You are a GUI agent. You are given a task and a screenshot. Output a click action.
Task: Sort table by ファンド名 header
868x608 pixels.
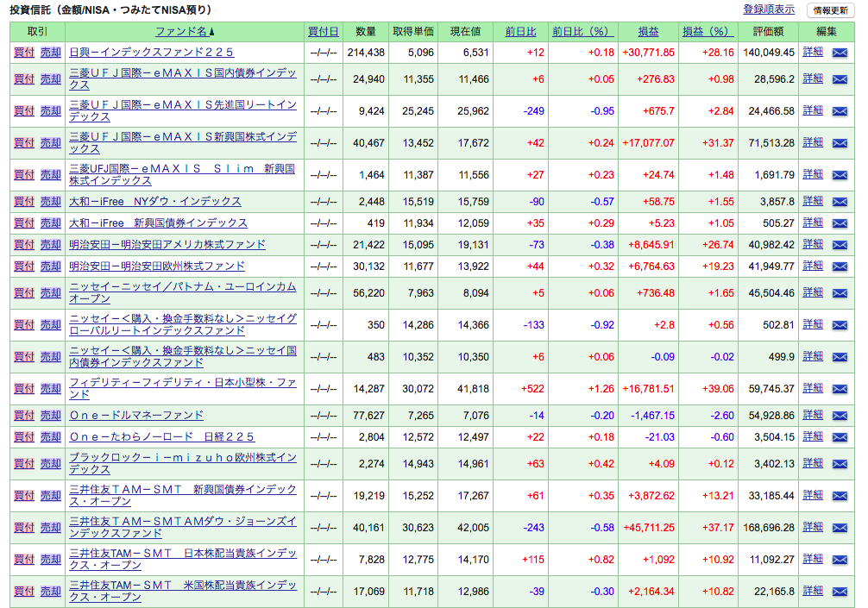(x=185, y=32)
